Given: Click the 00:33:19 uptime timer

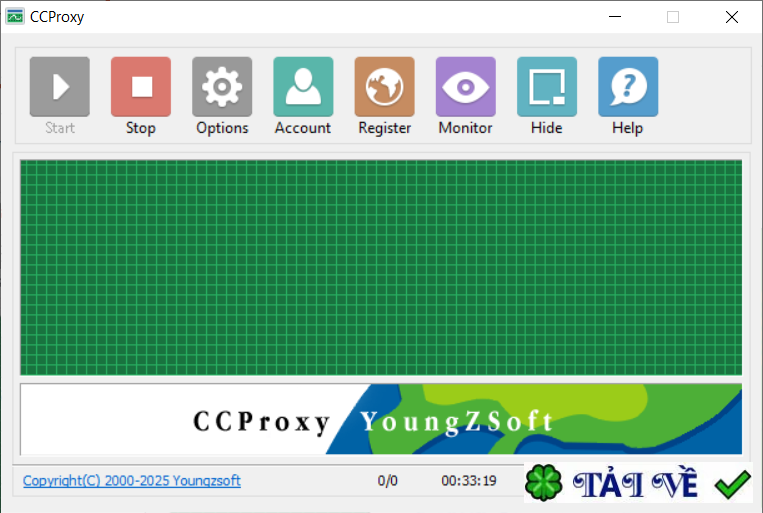Looking at the screenshot, I should pos(469,481).
